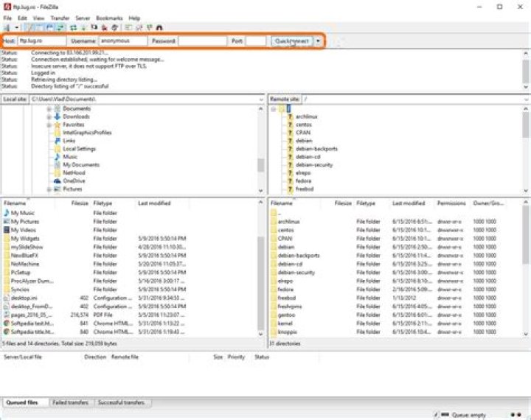The width and height of the screenshot is (531, 420).
Task: Cancel the current operation via toolbar
Action: coord(94,27)
